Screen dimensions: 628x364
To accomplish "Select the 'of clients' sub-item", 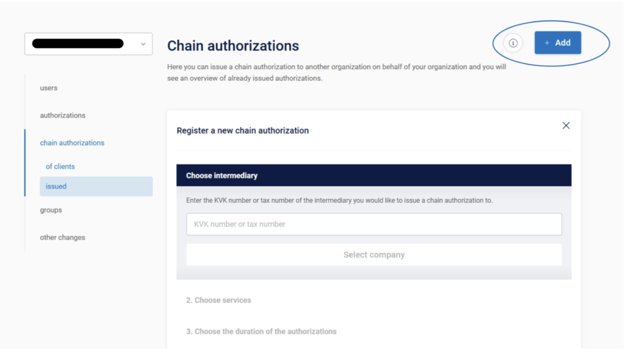I will (60, 166).
